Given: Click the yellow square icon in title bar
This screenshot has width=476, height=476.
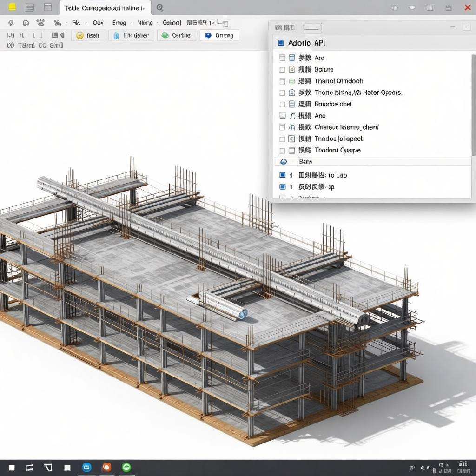Looking at the screenshot, I should [12, 7].
